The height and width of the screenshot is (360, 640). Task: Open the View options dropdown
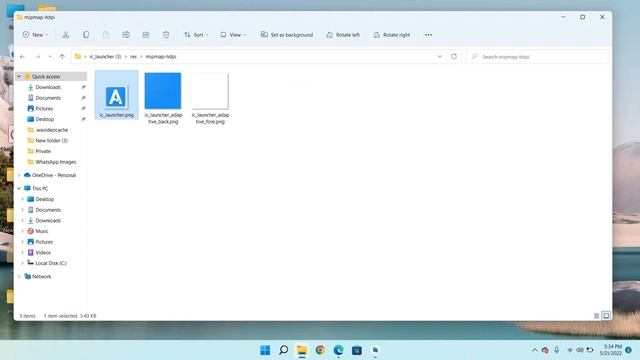pos(233,35)
